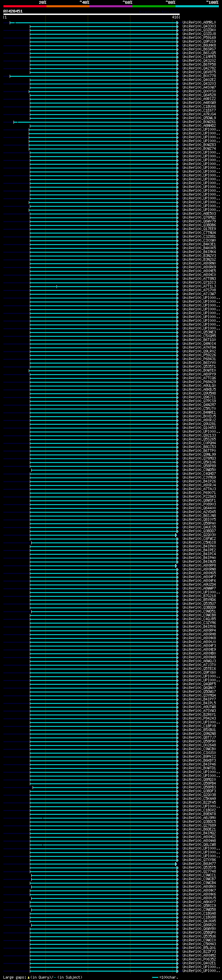
Task: Click the purple ~60% identity legend segment
Action: [111, 6]
